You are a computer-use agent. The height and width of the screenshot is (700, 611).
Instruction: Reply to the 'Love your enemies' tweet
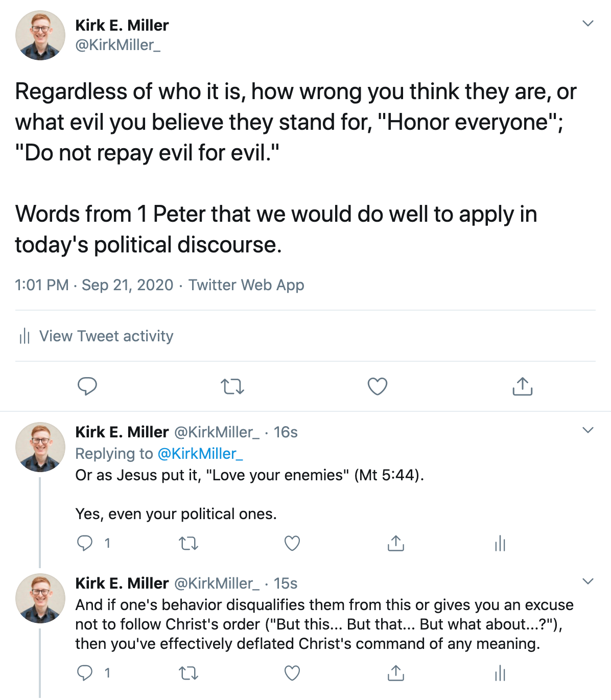pos(85,543)
